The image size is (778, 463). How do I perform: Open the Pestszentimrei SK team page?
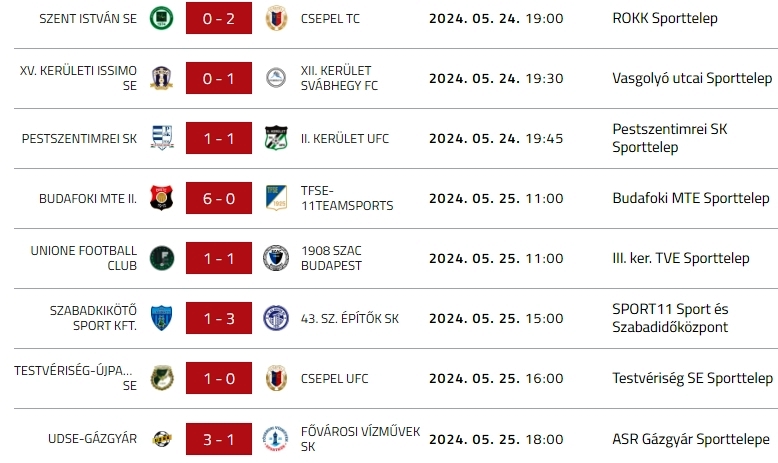pos(79,138)
